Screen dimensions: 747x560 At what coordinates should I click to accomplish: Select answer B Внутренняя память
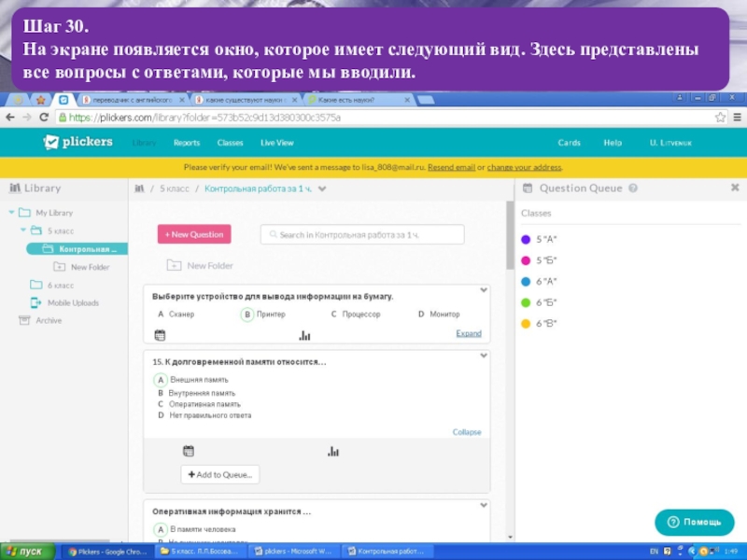196,393
